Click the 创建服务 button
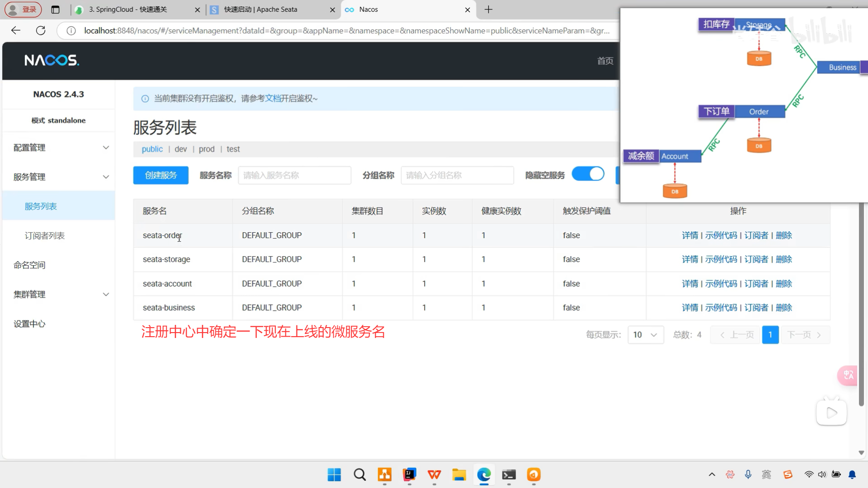 [160, 175]
